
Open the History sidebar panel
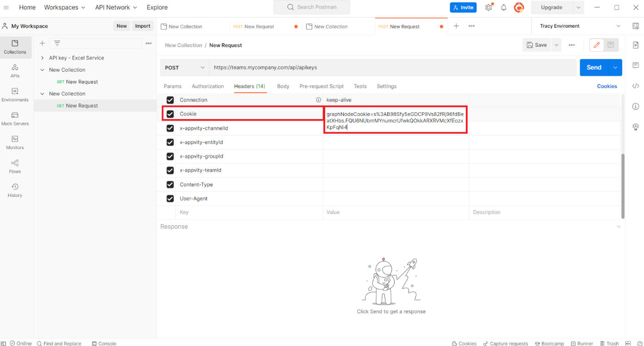(15, 190)
